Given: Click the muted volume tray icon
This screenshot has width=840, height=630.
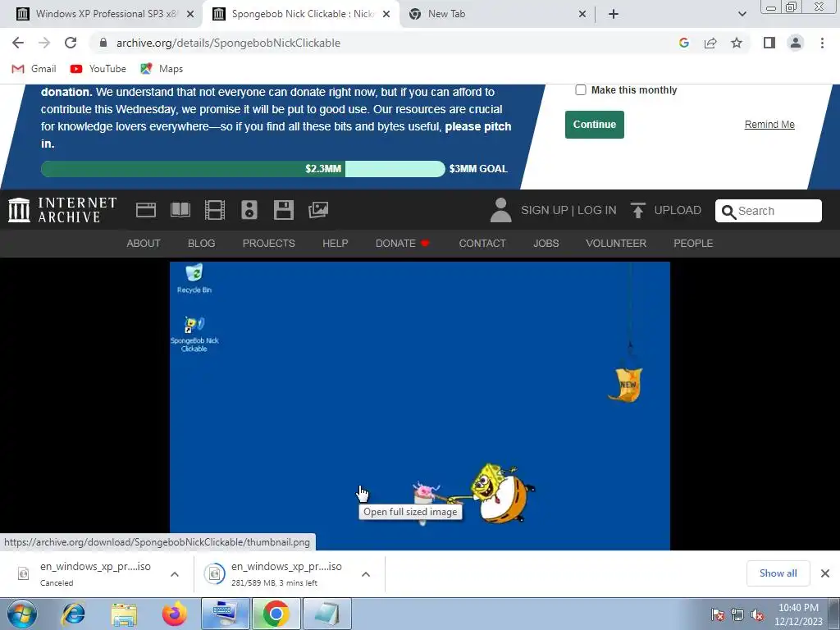Looking at the screenshot, I should point(757,614).
